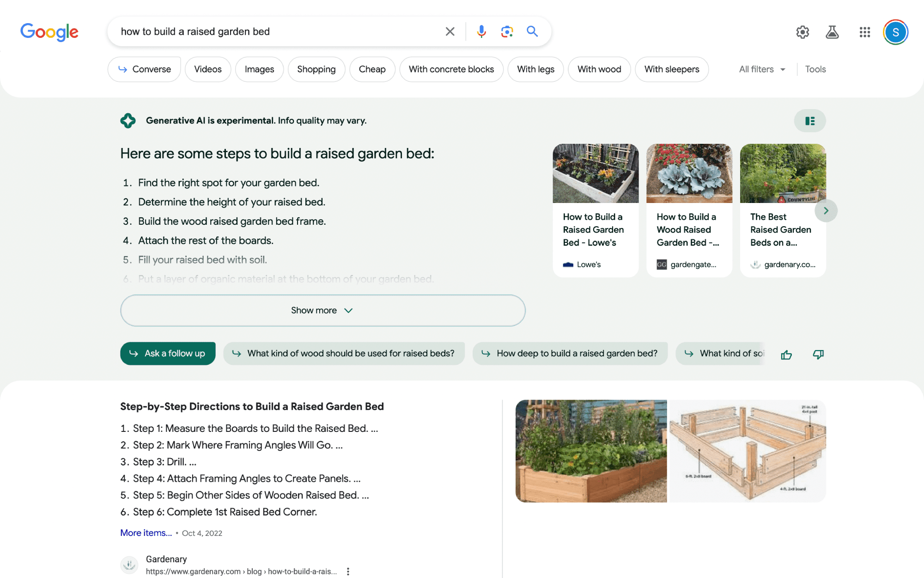Click the toggle panel layout icon top right
924x578 pixels.
click(810, 121)
